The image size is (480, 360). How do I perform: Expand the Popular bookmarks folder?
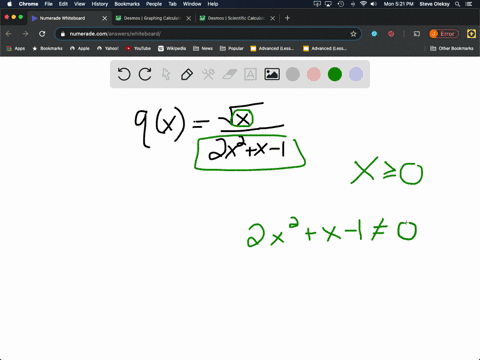point(232,48)
